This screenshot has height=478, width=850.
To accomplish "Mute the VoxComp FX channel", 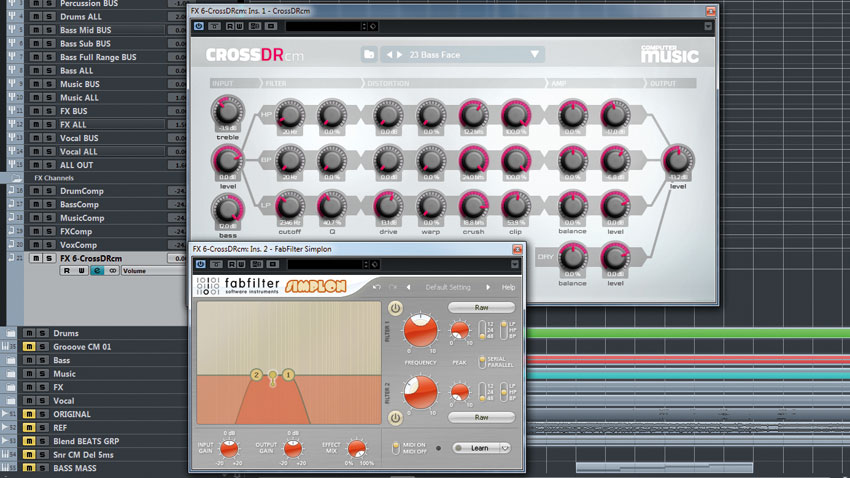I will point(36,245).
